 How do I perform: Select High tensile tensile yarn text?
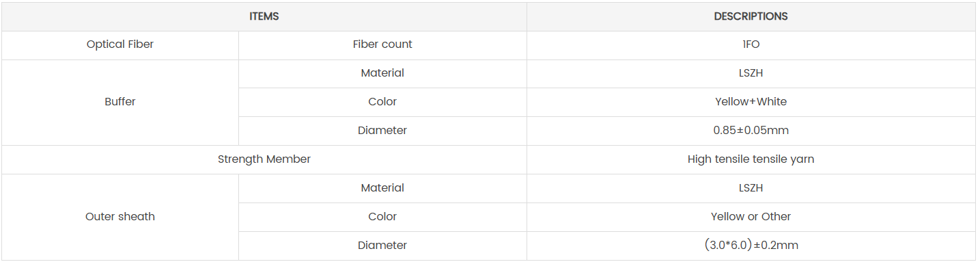pos(751,159)
